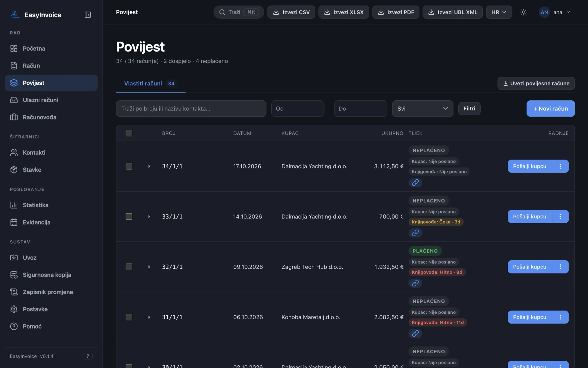Open the link icon for invoice 34/1/1
This screenshot has height=368, width=588.
(x=415, y=183)
